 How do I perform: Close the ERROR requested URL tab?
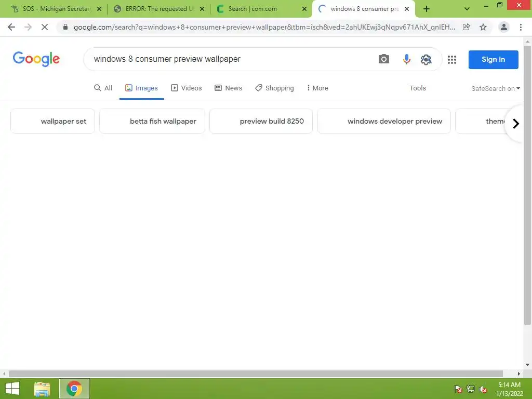[x=202, y=9]
